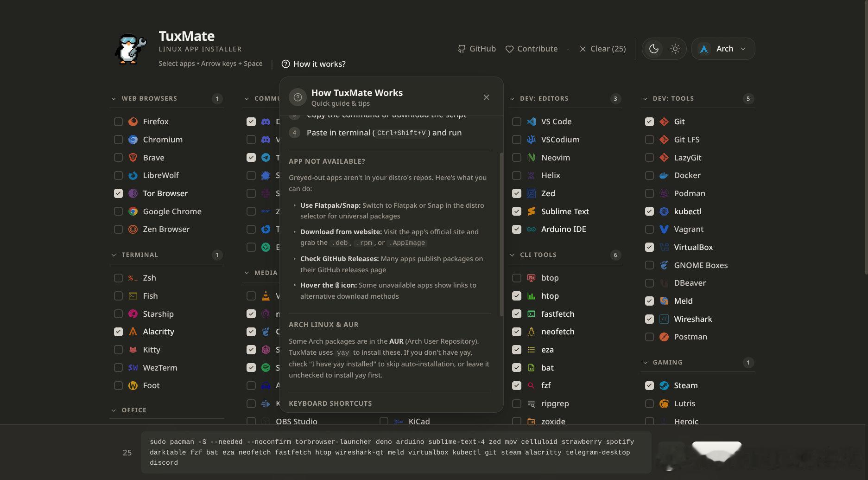Click the Steam icon
Image resolution: width=868 pixels, height=480 pixels.
(x=664, y=385)
